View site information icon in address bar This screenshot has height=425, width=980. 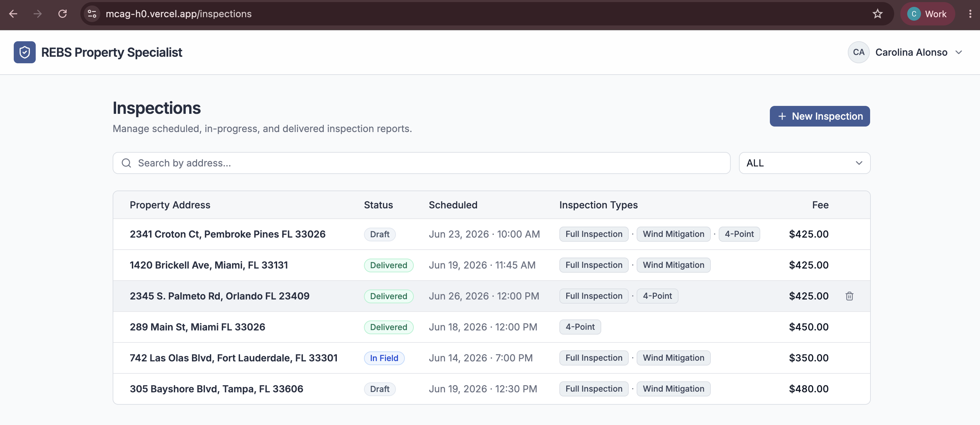click(x=92, y=14)
